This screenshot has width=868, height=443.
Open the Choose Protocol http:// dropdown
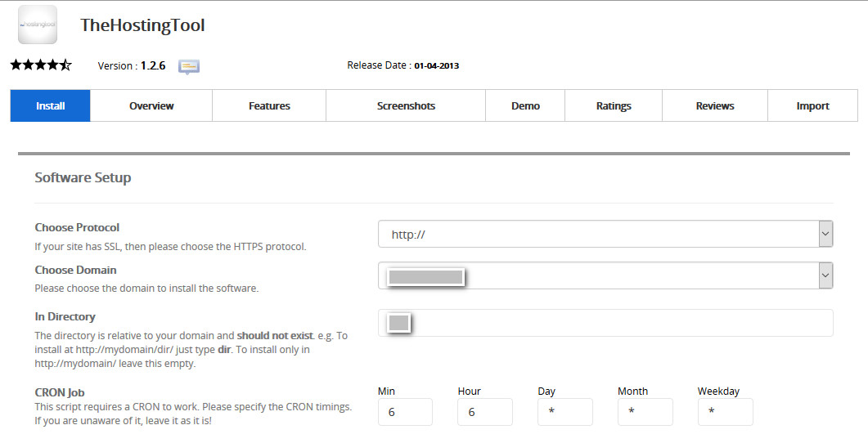tap(605, 234)
